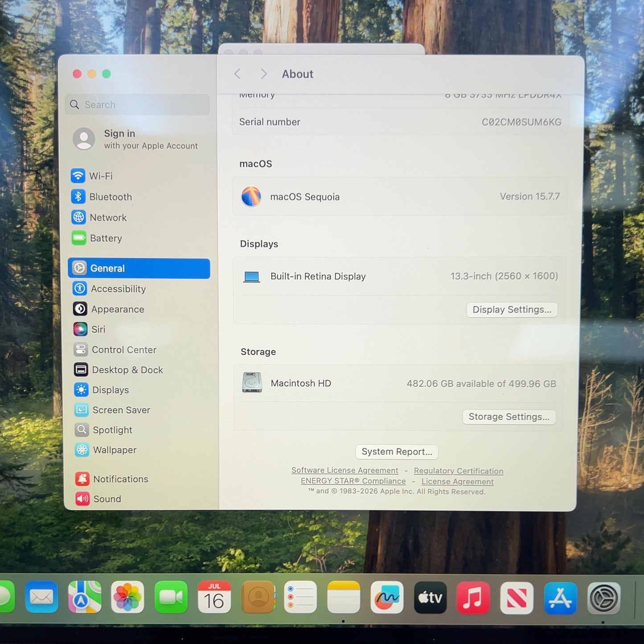Click the forward chevron beside About
Image resolution: width=644 pixels, height=644 pixels.
pyautogui.click(x=264, y=74)
